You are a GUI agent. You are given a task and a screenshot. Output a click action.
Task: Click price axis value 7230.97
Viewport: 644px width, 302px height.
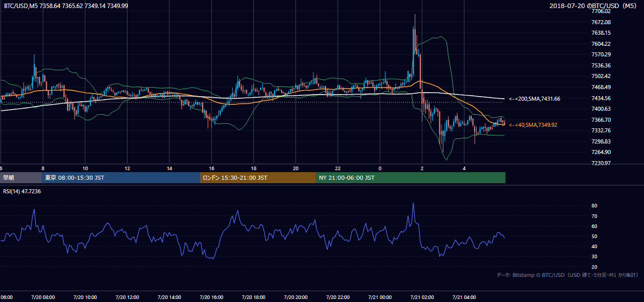[601, 163]
